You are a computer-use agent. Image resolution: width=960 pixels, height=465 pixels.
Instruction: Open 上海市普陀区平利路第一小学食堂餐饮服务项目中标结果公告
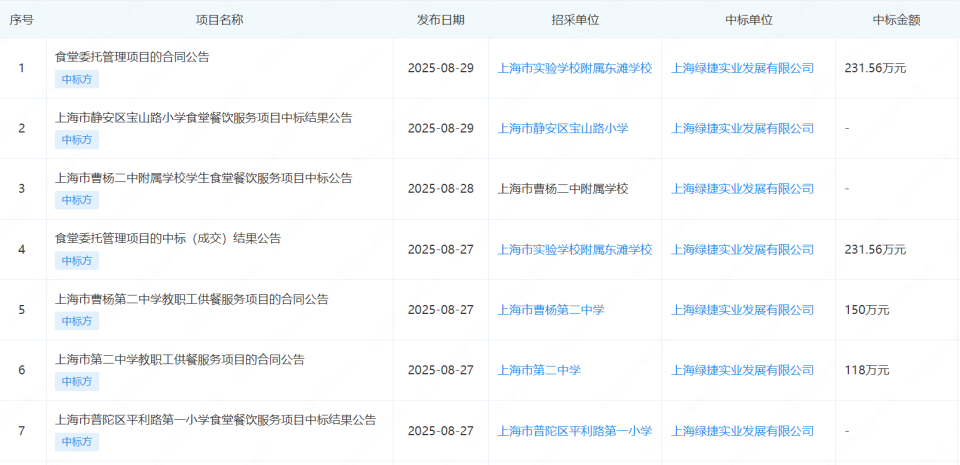coord(216,420)
